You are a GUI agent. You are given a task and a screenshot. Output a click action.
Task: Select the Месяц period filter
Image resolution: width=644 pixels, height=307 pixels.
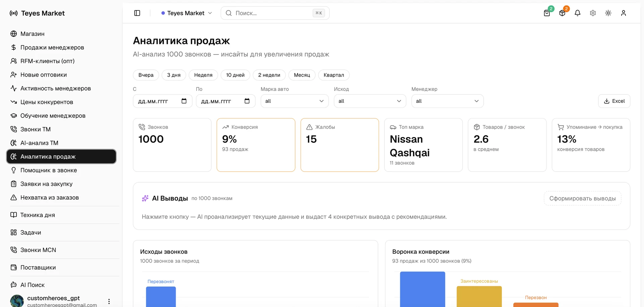(x=302, y=75)
